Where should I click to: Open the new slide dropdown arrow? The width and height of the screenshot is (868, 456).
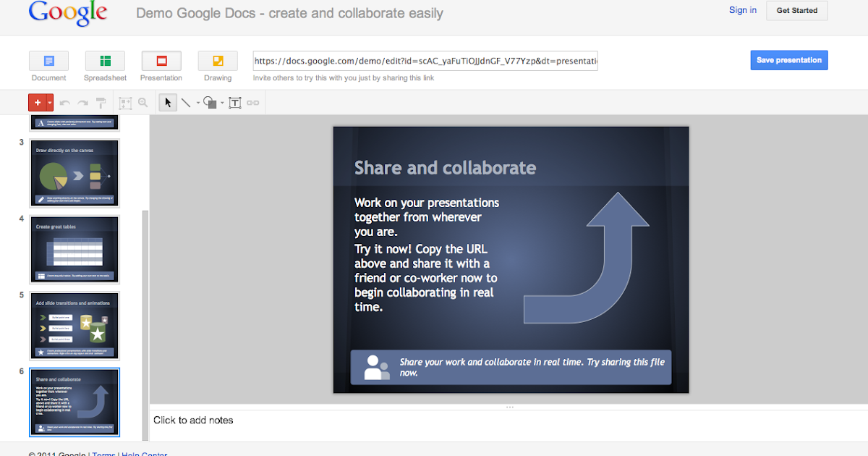point(49,103)
